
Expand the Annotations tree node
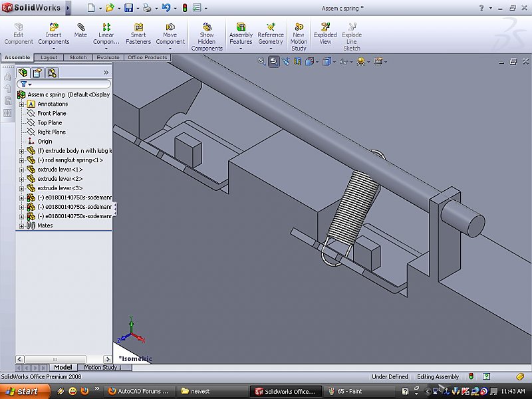click(x=21, y=104)
